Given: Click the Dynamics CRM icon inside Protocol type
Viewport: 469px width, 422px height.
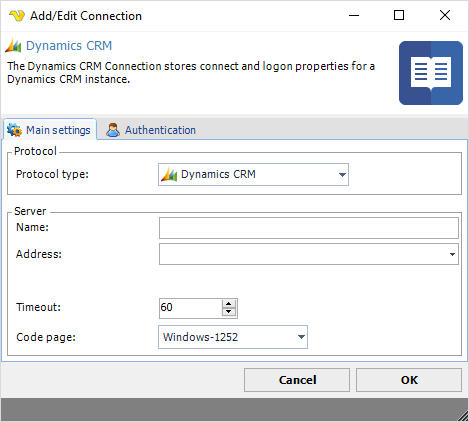Looking at the screenshot, I should click(169, 174).
